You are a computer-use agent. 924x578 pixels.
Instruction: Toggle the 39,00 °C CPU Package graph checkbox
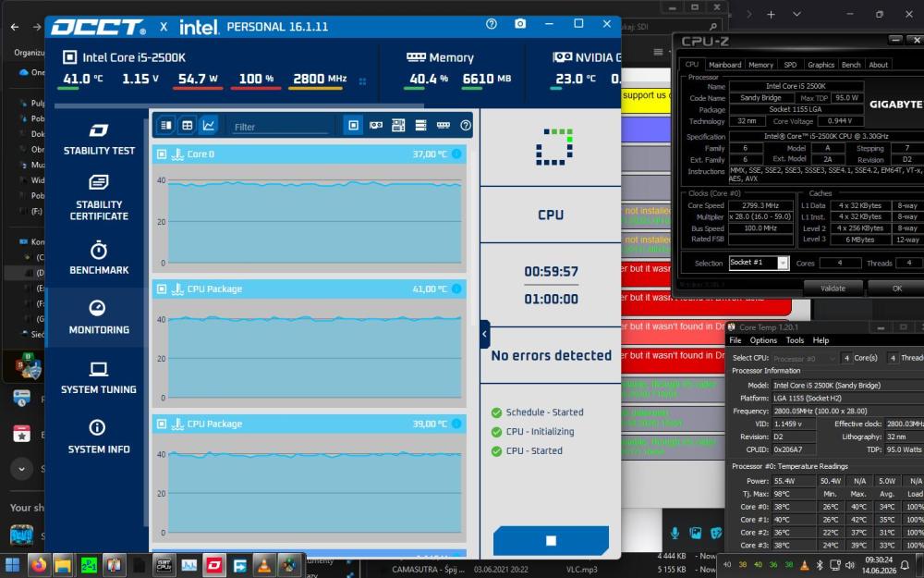click(x=162, y=424)
